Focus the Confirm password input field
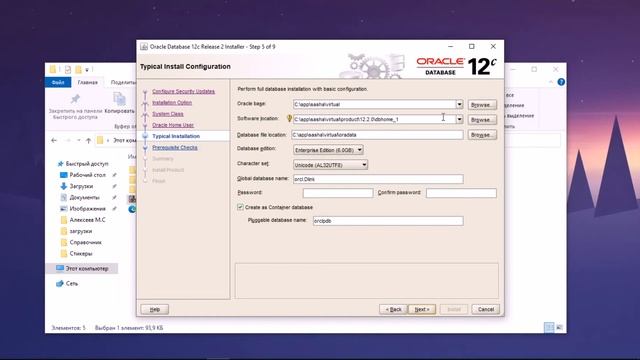This screenshot has width=640, height=360. [461, 193]
